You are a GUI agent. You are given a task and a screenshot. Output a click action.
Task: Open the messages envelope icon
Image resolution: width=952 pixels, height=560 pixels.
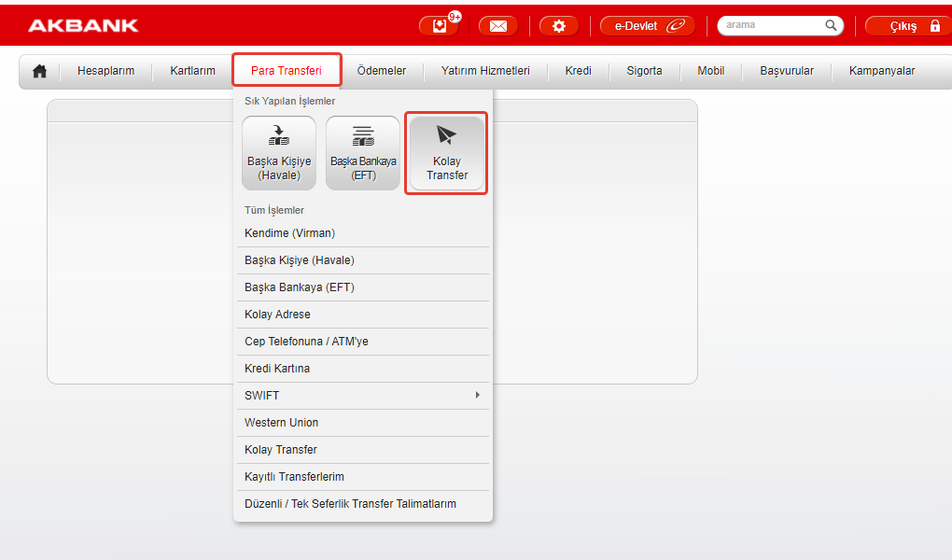[x=497, y=25]
